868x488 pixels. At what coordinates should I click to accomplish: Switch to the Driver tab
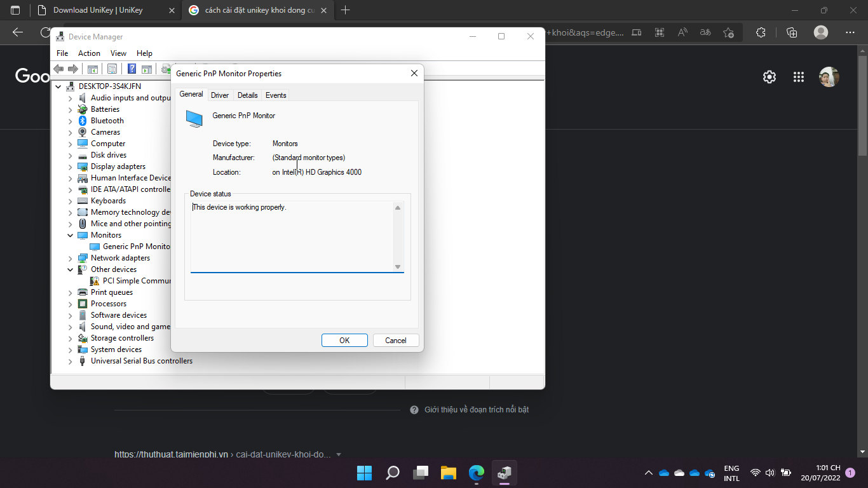[220, 95]
